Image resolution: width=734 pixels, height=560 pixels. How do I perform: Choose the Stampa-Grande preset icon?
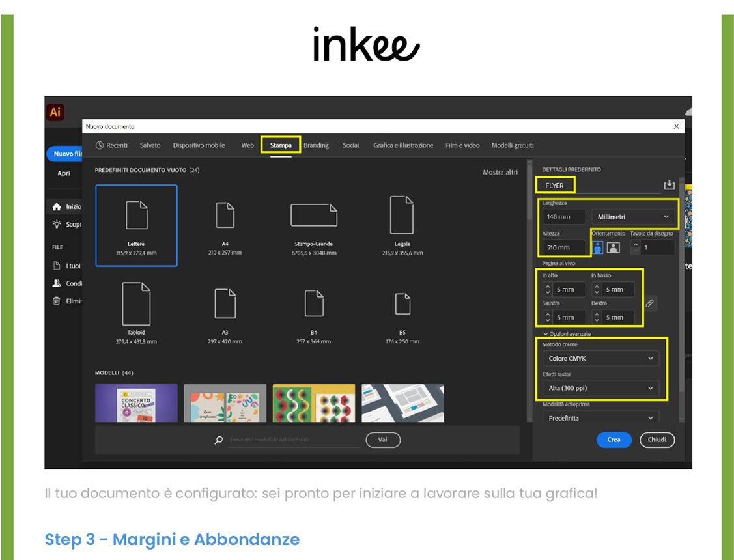point(314,215)
